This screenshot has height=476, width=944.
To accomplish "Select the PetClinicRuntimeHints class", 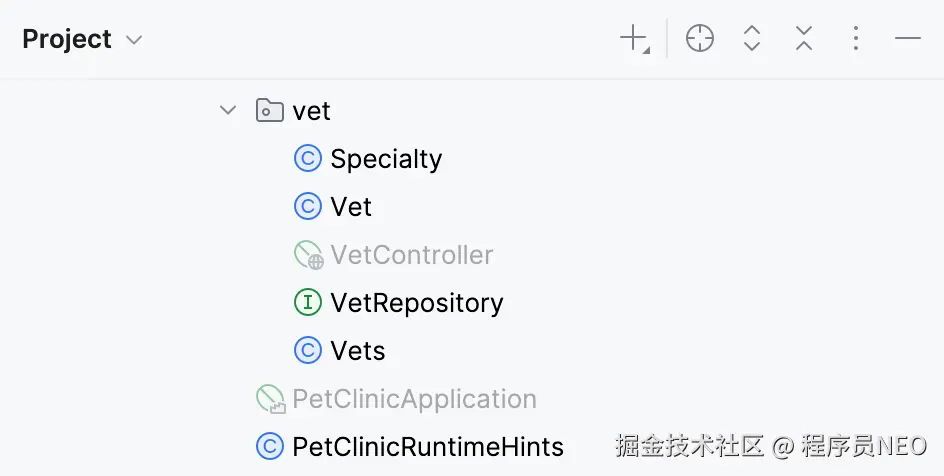I will pos(428,447).
